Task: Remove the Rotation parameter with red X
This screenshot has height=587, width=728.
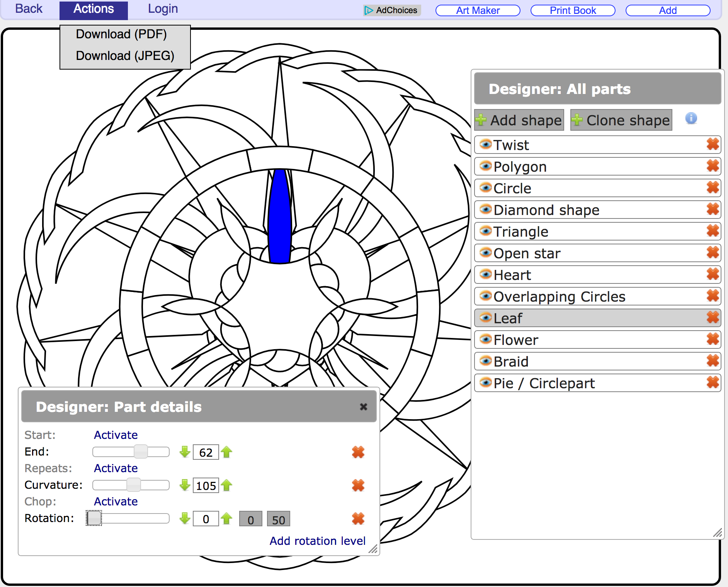Action: tap(358, 518)
